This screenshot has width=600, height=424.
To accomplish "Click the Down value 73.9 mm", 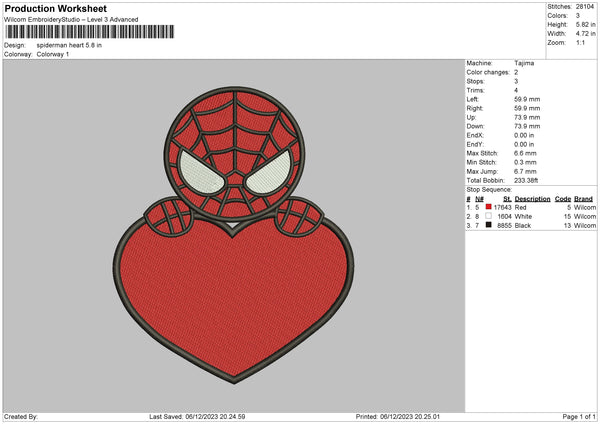I will 527,126.
